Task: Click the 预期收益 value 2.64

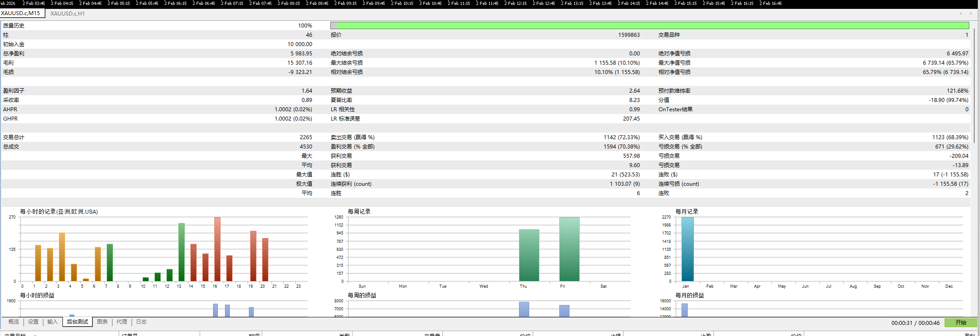Action: click(635, 91)
